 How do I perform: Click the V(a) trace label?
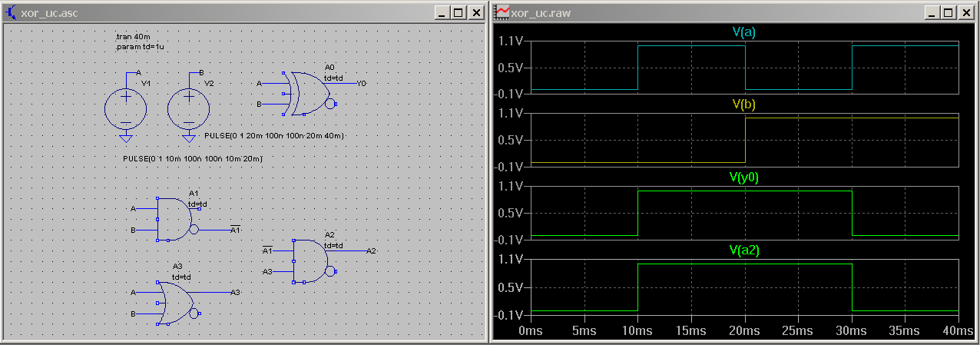click(x=744, y=32)
